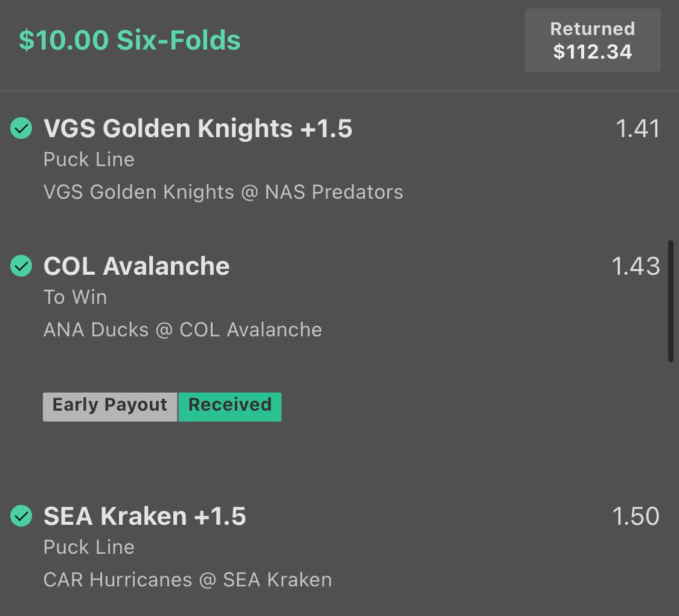Select CAR Hurricanes @ SEA Kraken matchup

[187, 580]
